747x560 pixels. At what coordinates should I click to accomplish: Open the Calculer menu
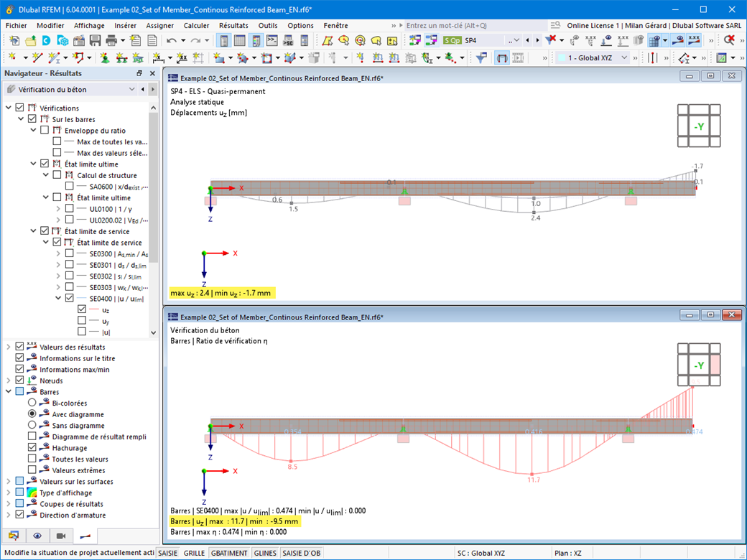[196, 25]
